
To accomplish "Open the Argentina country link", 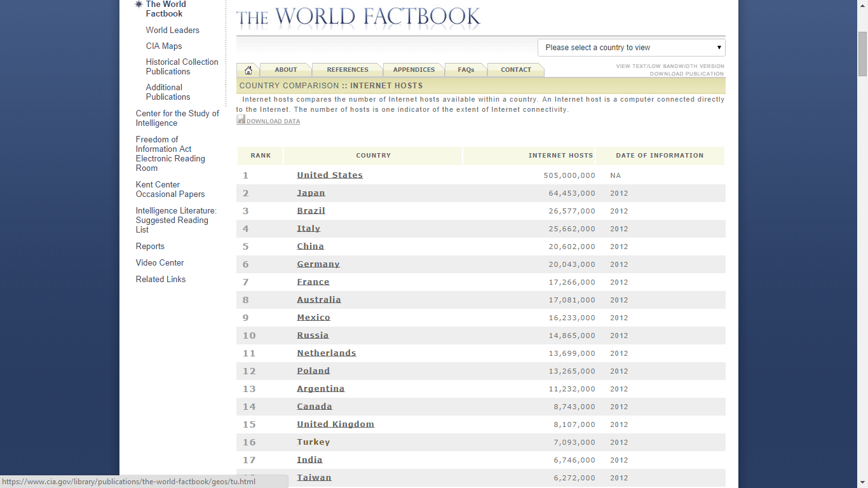I will coord(320,389).
